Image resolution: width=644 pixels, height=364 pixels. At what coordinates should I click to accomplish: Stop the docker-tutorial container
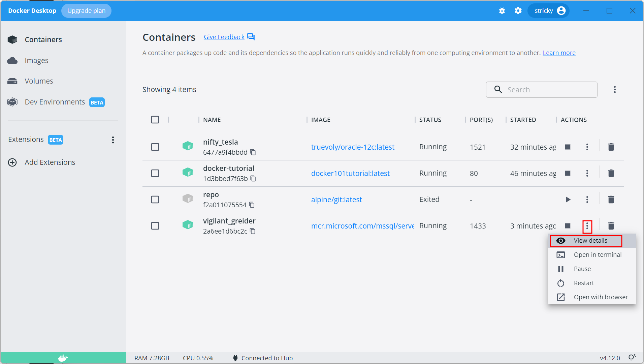568,173
